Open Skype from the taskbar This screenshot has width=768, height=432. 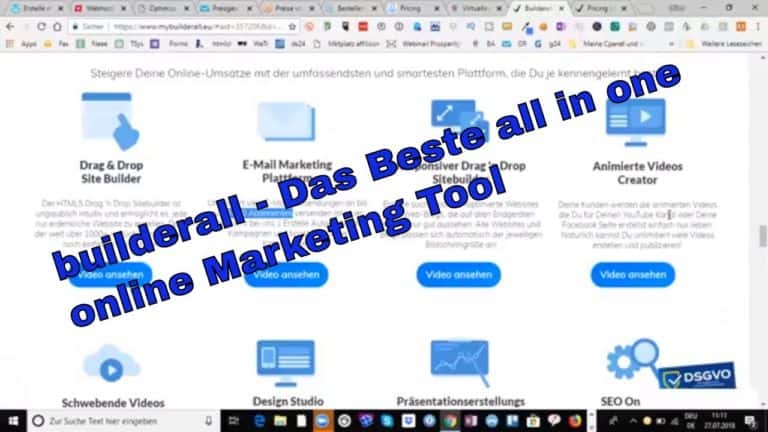pyautogui.click(x=387, y=421)
